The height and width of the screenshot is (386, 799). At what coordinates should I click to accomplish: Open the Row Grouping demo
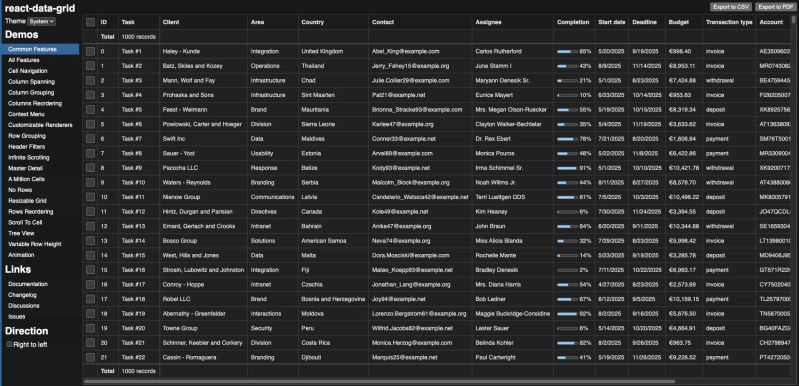pos(41,136)
